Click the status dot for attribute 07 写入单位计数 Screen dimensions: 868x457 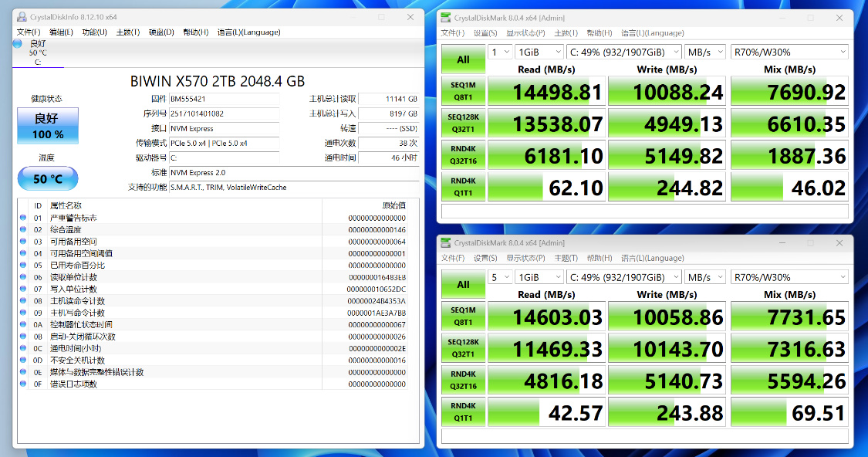pyautogui.click(x=23, y=289)
